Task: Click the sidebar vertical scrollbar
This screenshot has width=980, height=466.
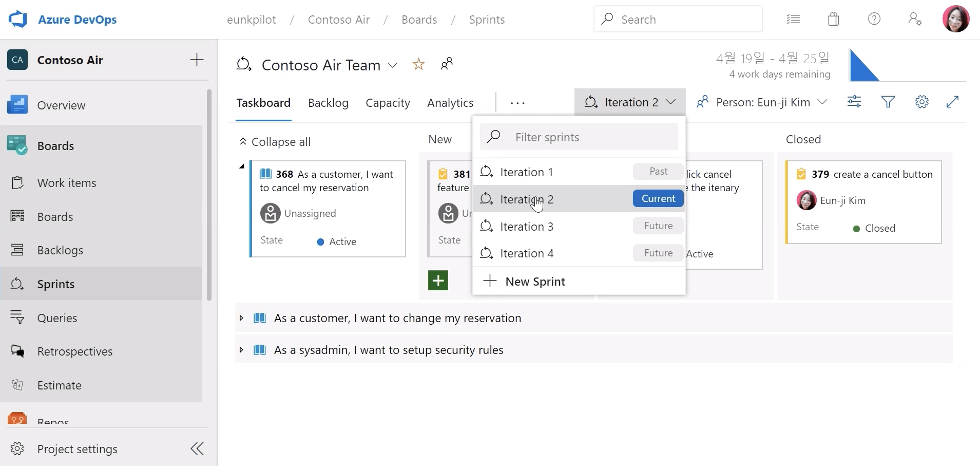Action: 209,195
